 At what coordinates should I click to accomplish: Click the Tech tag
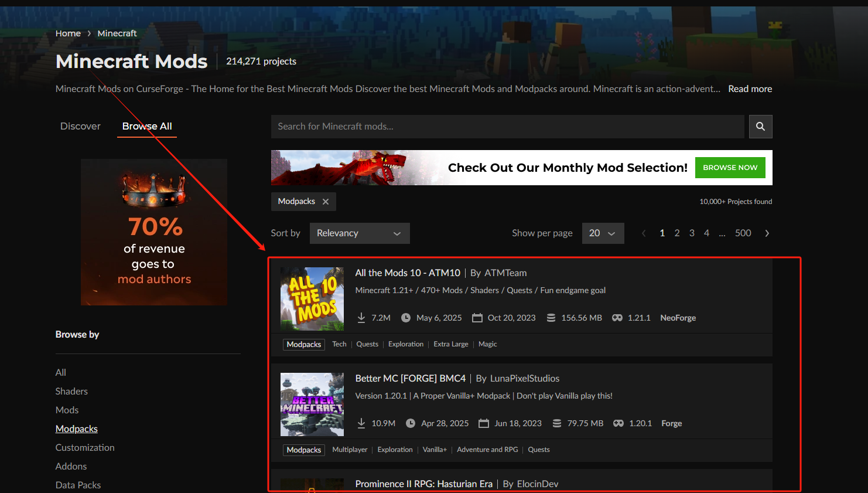[x=339, y=344]
